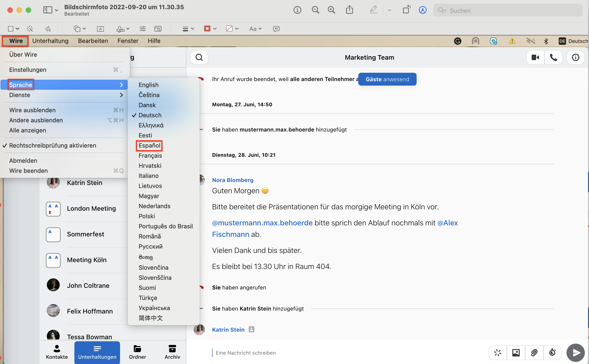Choose Italiano from language submenu
Viewport: 589px width, 364px height.
click(149, 176)
